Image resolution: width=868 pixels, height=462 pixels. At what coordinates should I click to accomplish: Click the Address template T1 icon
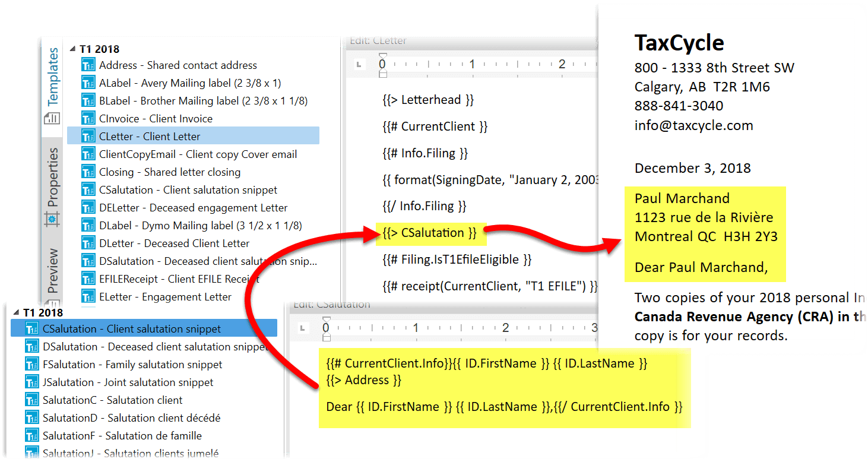(x=88, y=65)
